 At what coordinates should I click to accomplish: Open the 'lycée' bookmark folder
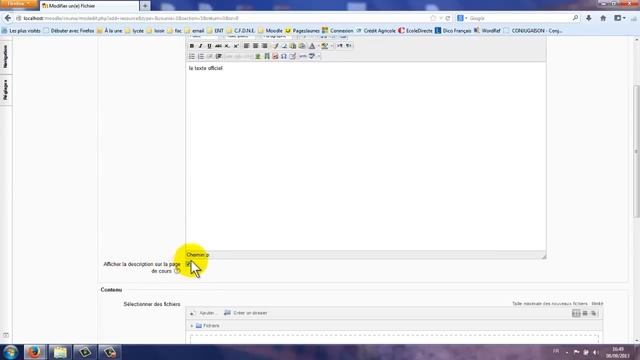pos(134,31)
